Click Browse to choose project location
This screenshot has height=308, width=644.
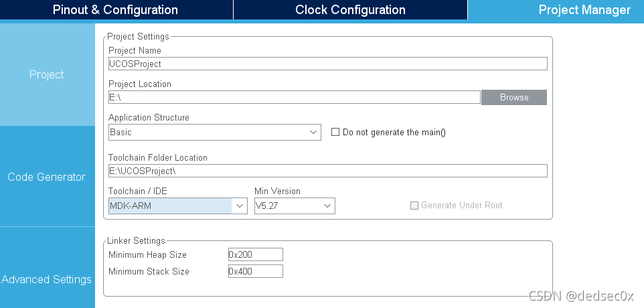click(x=514, y=97)
